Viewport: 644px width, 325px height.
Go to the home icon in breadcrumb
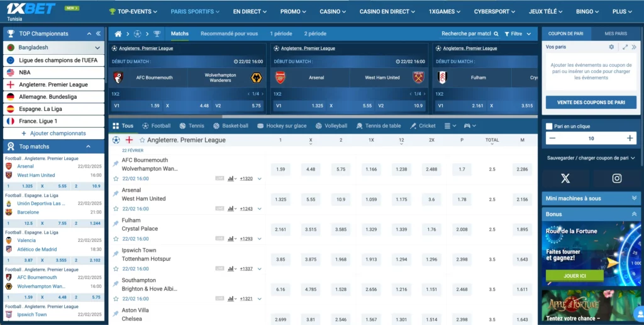click(x=118, y=34)
